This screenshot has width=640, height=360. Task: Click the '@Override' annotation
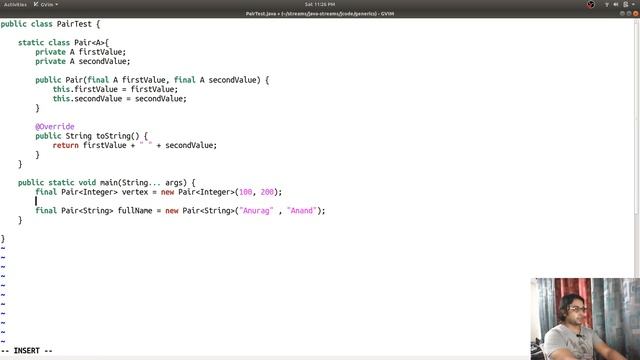click(x=55, y=127)
